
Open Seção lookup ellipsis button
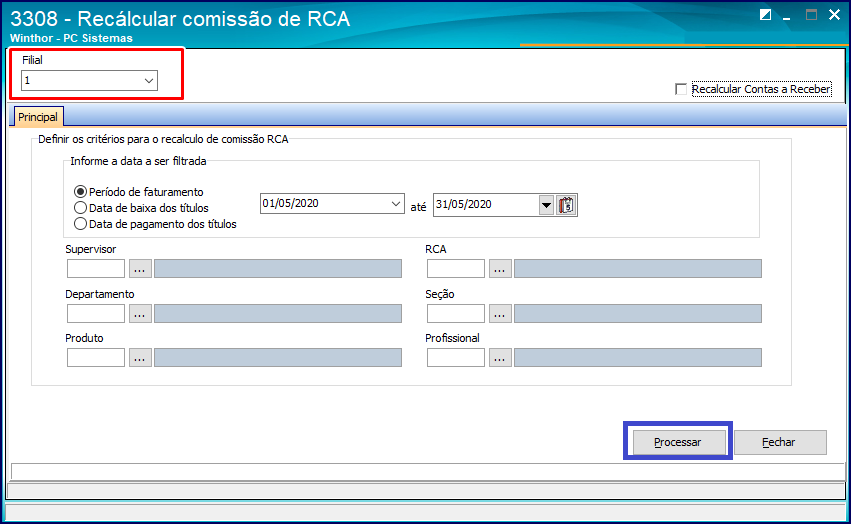[x=500, y=314]
